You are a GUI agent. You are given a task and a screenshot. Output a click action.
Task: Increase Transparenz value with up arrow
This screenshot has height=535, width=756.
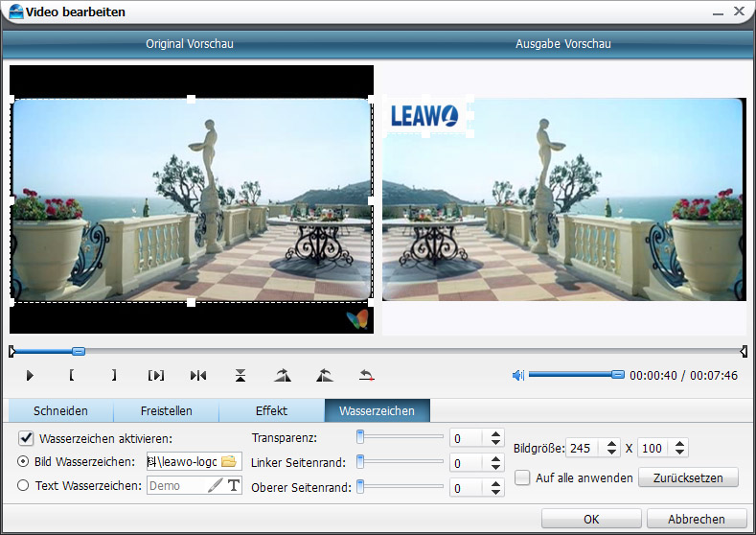(x=495, y=433)
